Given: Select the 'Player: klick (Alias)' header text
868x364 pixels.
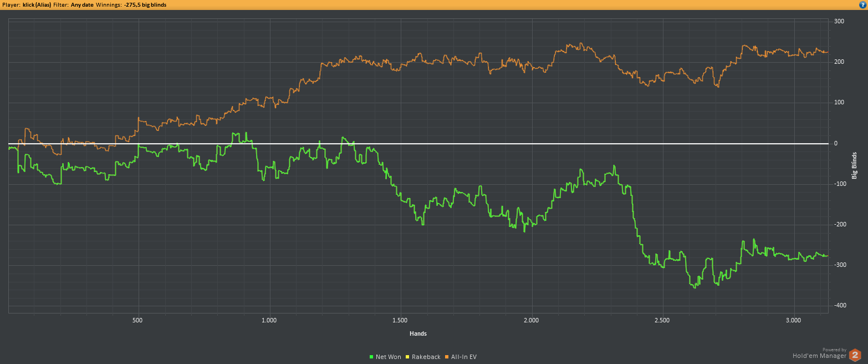Looking at the screenshot, I should click(x=27, y=4).
